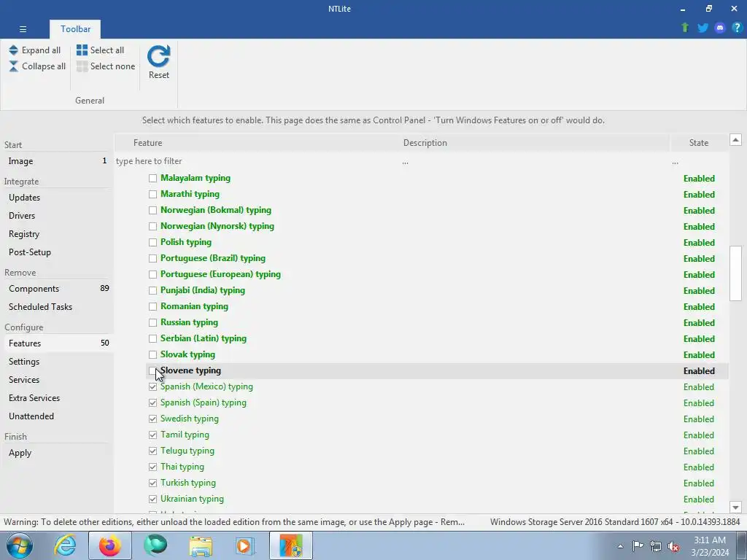Open the Post-Setup page

(57, 252)
